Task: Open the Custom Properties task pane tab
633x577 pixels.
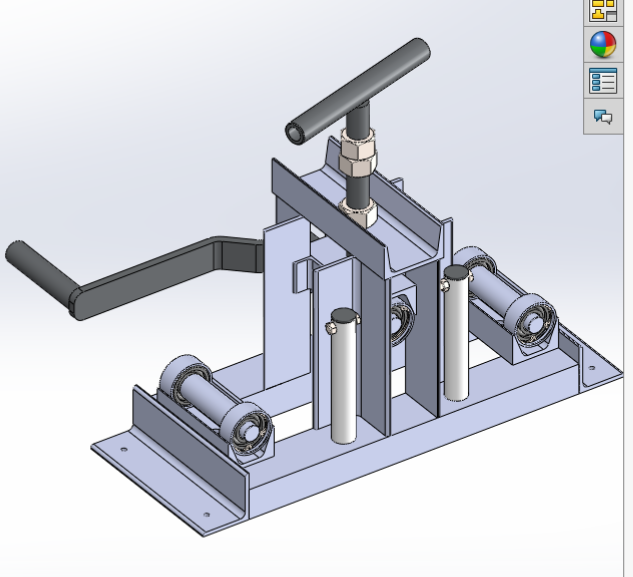Action: [603, 81]
